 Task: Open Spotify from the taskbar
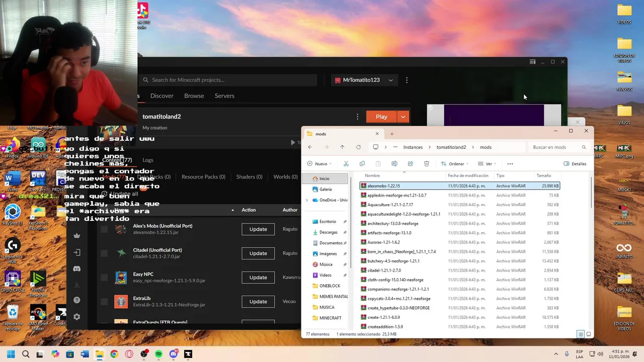click(158, 354)
